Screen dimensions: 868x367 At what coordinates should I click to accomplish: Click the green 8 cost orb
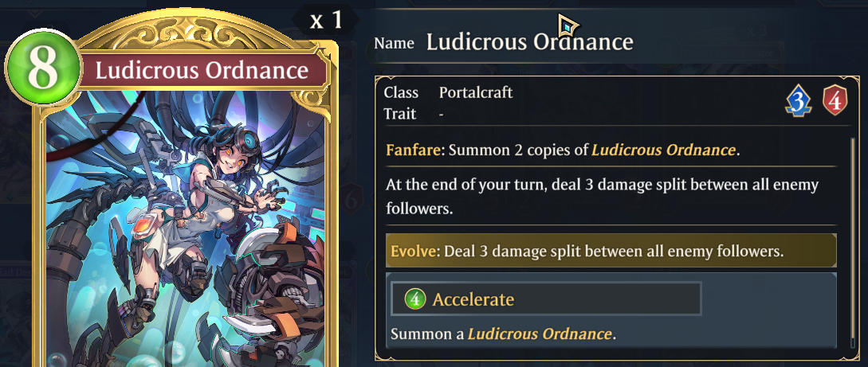point(42,68)
